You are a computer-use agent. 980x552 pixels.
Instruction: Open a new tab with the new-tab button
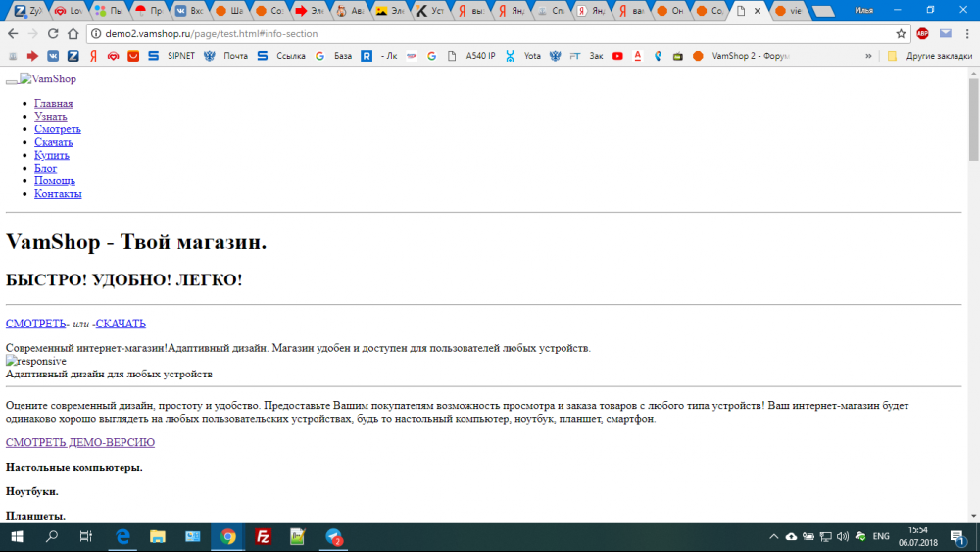click(824, 11)
